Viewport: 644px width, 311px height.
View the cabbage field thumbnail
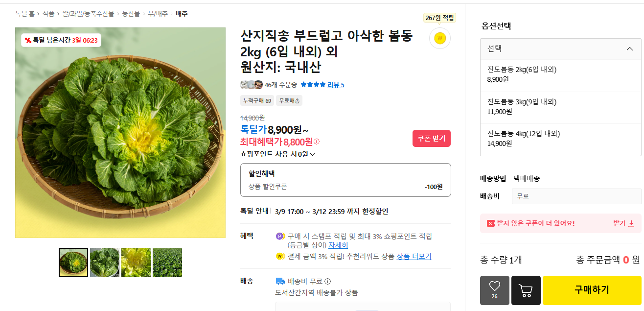pyautogui.click(x=167, y=263)
